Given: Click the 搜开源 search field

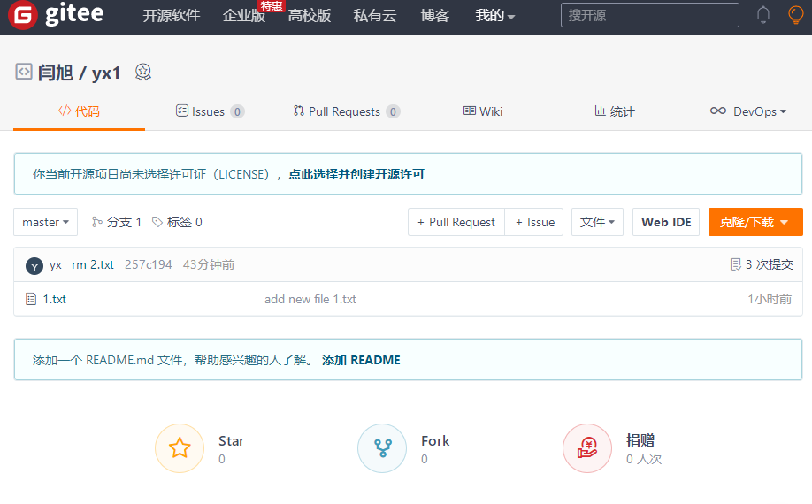Looking at the screenshot, I should click(x=650, y=15).
